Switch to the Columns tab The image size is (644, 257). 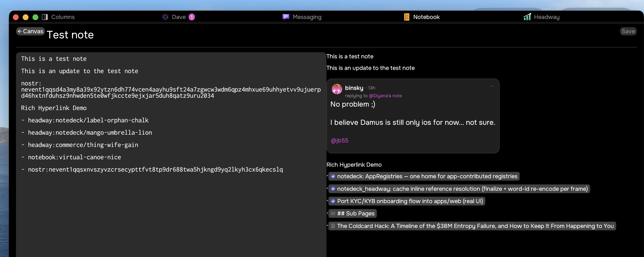tap(59, 17)
